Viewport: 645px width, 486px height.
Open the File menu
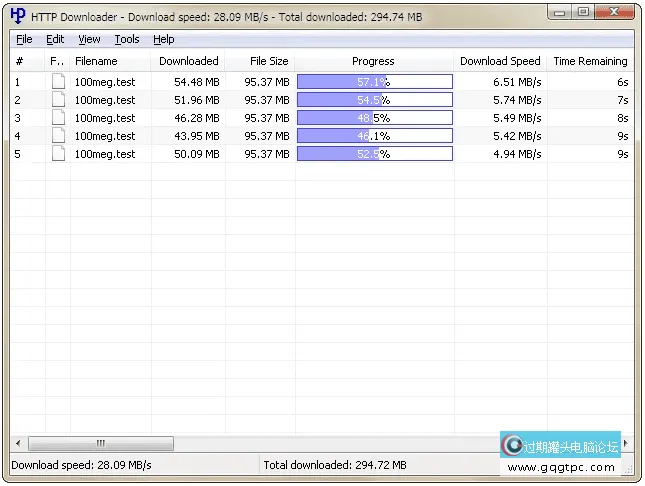click(24, 39)
